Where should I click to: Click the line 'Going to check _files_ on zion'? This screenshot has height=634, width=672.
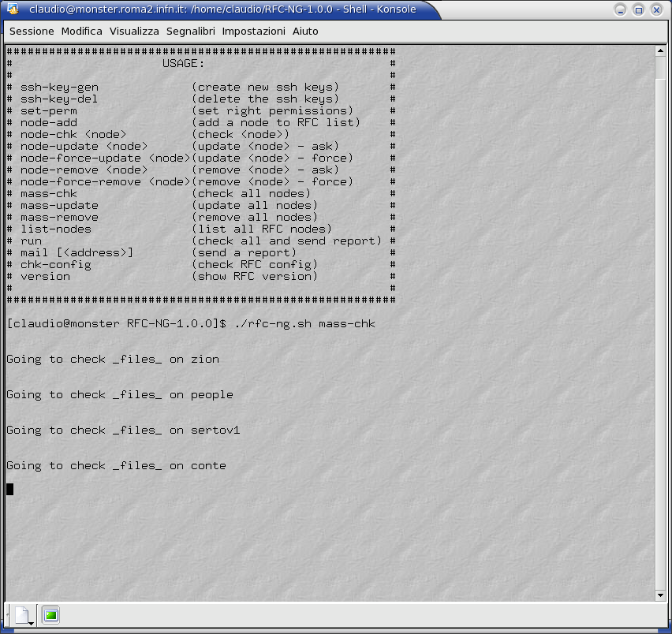point(113,360)
